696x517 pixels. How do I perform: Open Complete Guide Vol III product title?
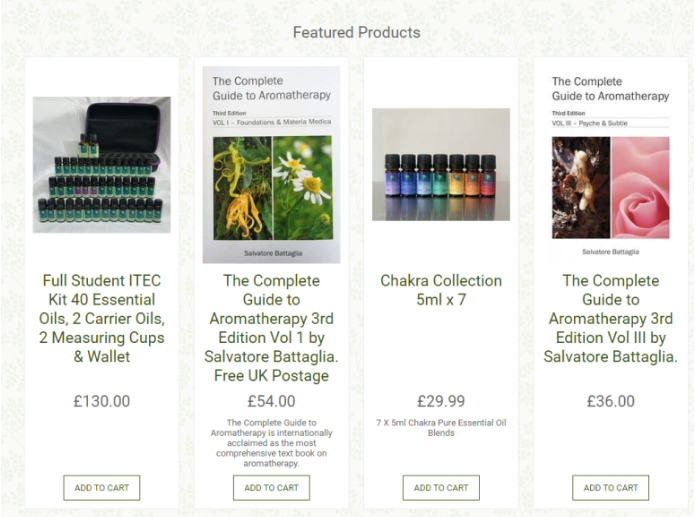click(x=610, y=319)
